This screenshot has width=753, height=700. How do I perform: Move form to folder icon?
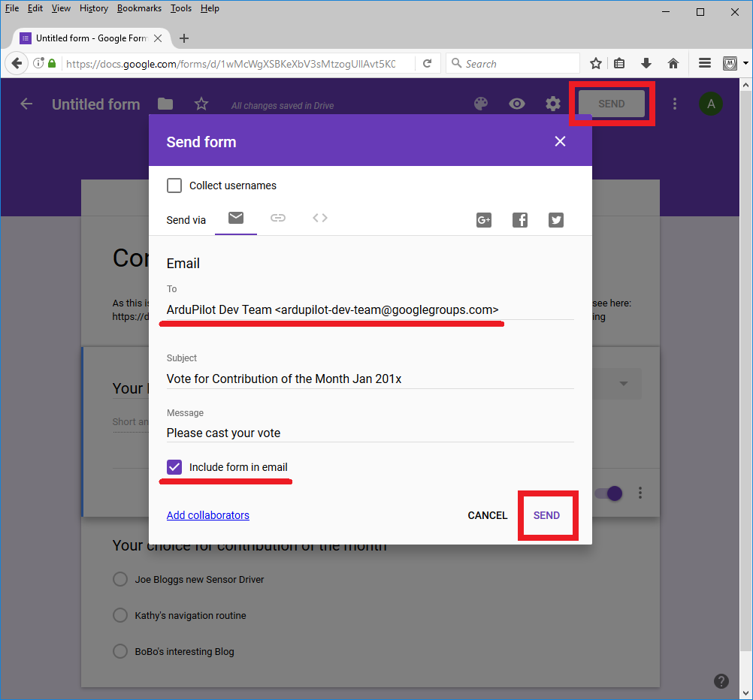[x=165, y=104]
